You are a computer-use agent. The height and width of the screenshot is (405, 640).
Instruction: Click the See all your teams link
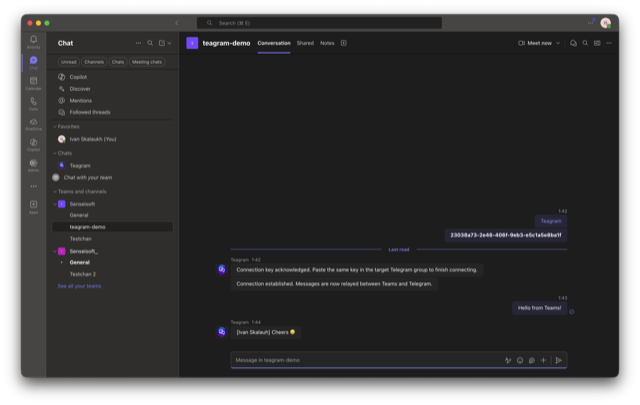pyautogui.click(x=78, y=286)
